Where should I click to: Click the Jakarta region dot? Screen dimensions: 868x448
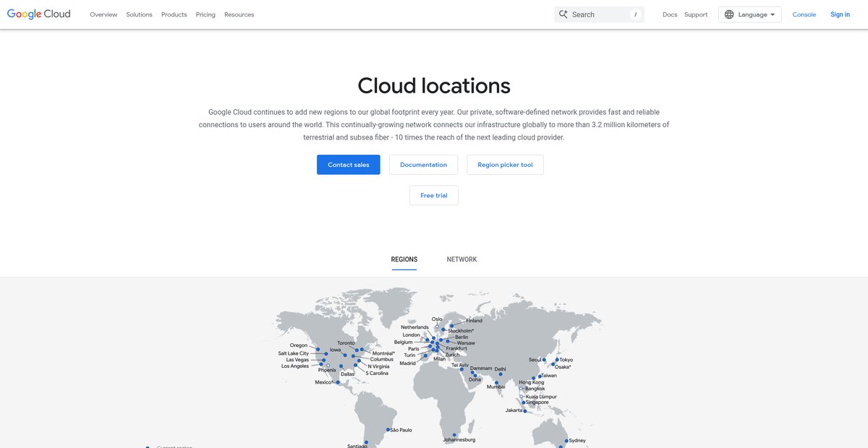point(525,411)
